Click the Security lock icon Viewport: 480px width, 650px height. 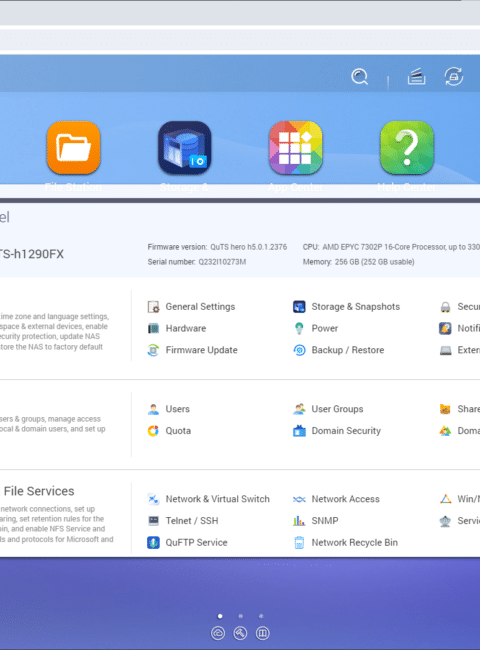click(x=445, y=307)
